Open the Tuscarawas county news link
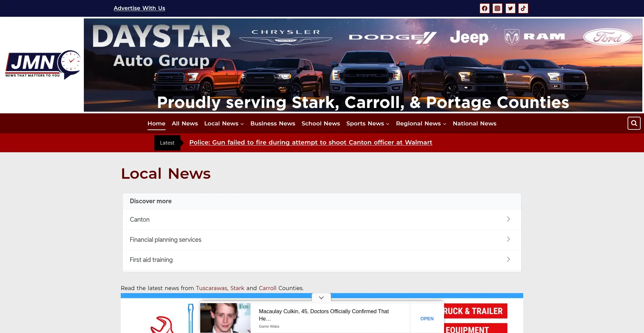Image resolution: width=644 pixels, height=333 pixels. [211, 288]
